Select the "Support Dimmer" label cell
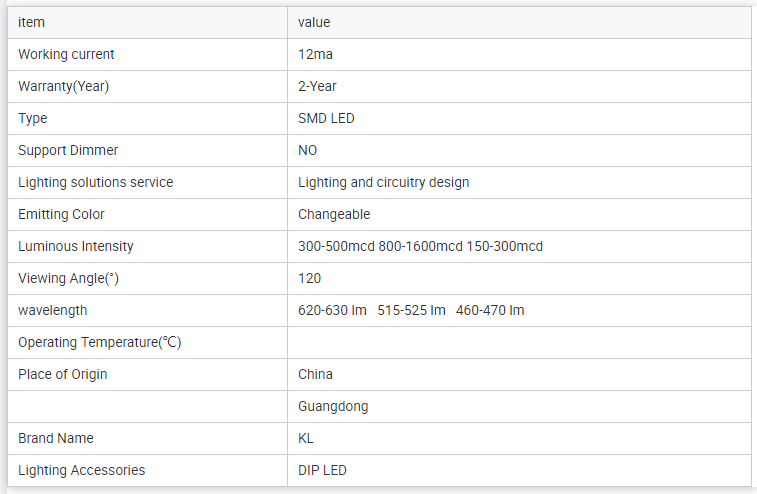This screenshot has width=757, height=494. [x=68, y=150]
